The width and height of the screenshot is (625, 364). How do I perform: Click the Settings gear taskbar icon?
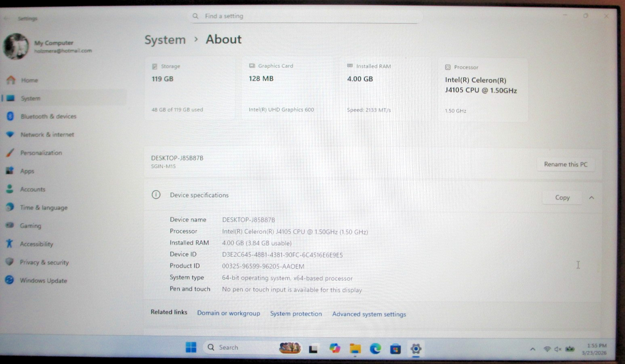[x=416, y=349]
